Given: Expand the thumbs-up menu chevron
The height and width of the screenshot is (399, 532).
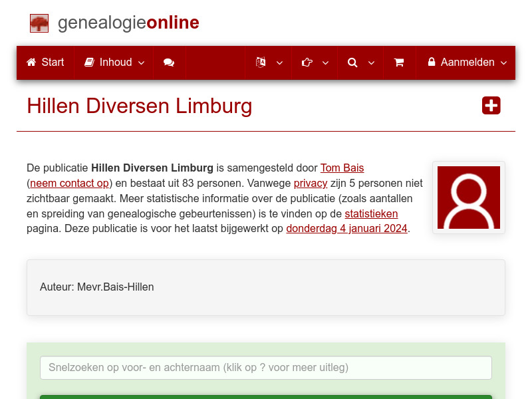Looking at the screenshot, I should pos(325,64).
